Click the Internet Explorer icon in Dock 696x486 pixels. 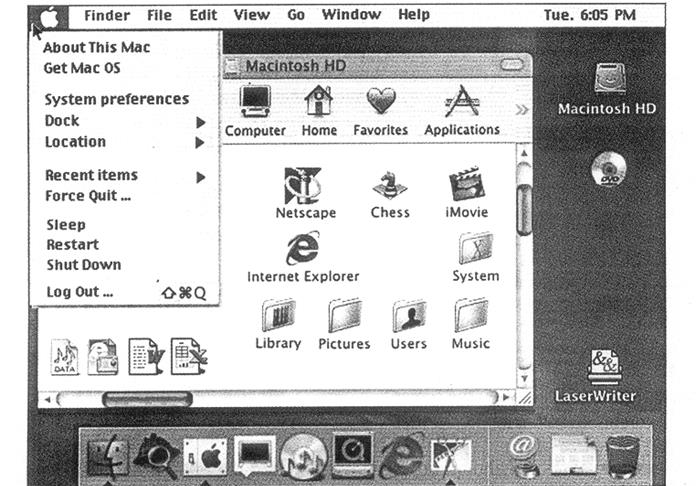[x=401, y=457]
